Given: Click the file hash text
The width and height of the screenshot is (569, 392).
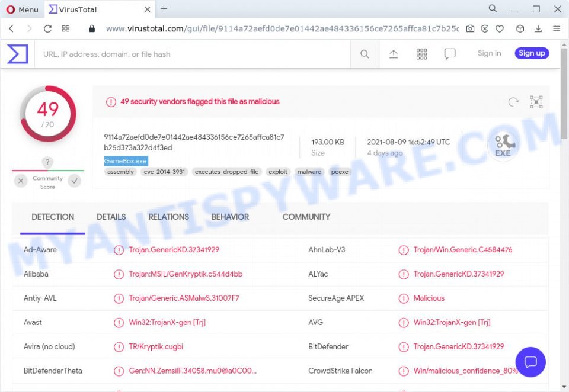Looking at the screenshot, I should (x=194, y=143).
